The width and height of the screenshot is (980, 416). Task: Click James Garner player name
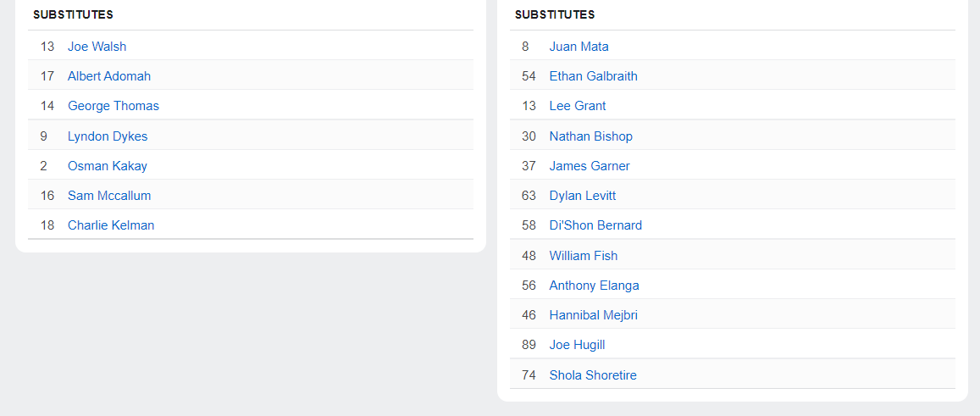(x=590, y=166)
